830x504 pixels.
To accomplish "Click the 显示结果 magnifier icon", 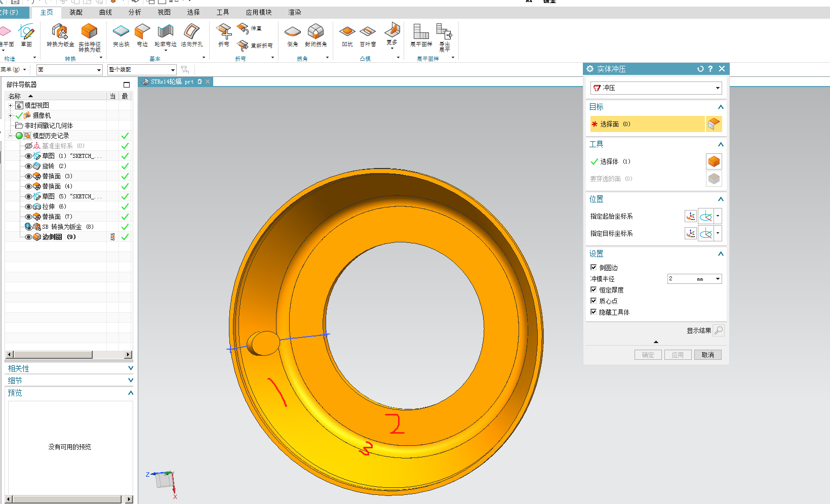I will tap(718, 330).
